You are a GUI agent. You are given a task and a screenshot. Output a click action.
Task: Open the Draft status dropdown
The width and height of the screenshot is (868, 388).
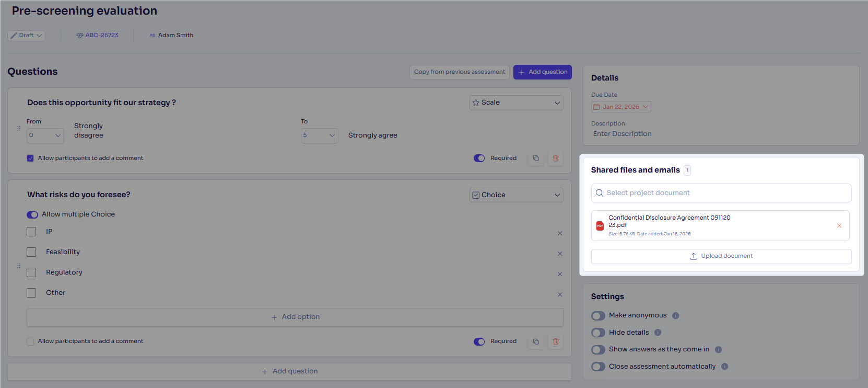(x=26, y=36)
